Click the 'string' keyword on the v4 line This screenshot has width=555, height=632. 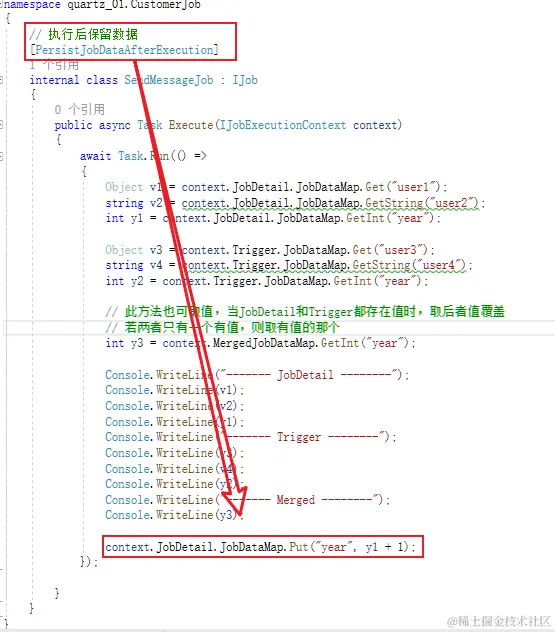[x=124, y=265]
